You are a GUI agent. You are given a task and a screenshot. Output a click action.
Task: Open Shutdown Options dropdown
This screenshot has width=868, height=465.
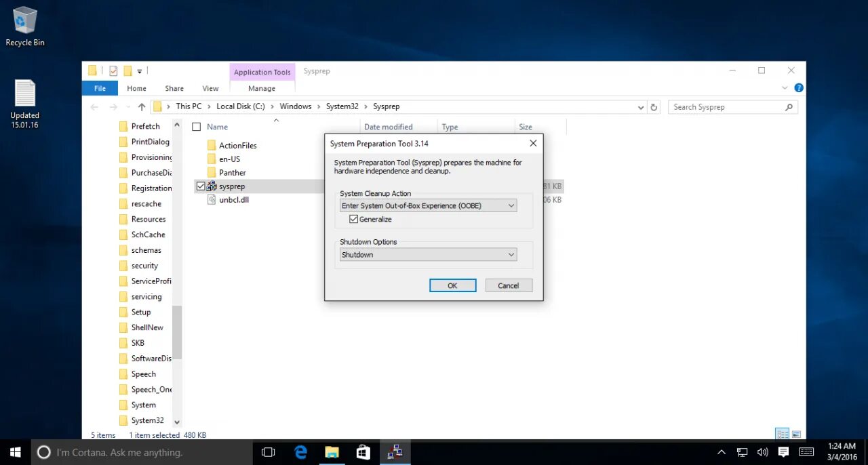428,255
